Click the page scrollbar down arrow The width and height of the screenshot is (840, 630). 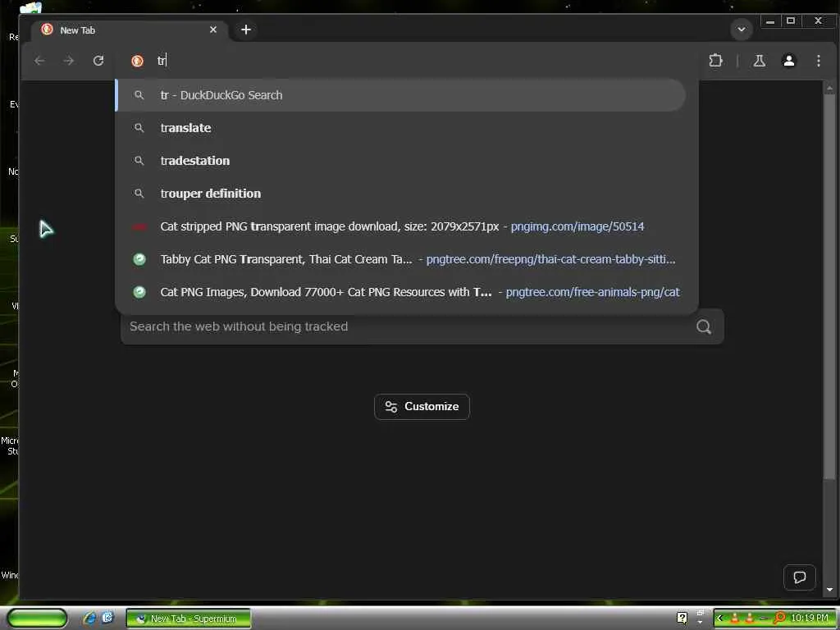(829, 589)
